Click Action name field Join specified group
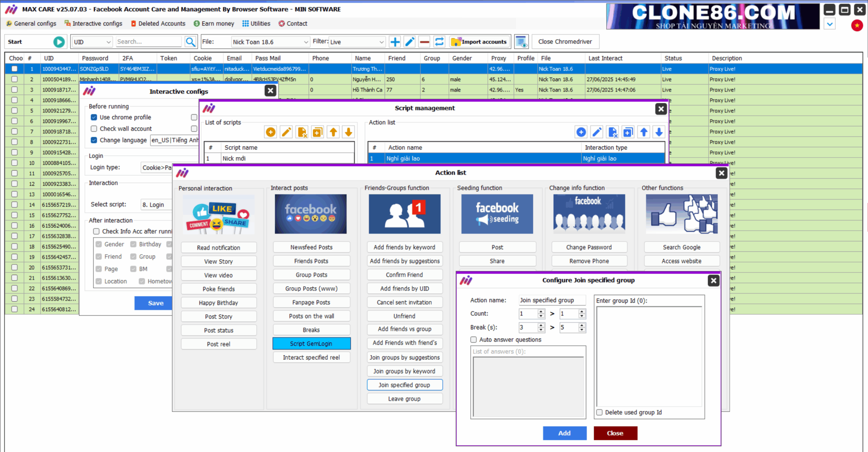 tap(552, 300)
